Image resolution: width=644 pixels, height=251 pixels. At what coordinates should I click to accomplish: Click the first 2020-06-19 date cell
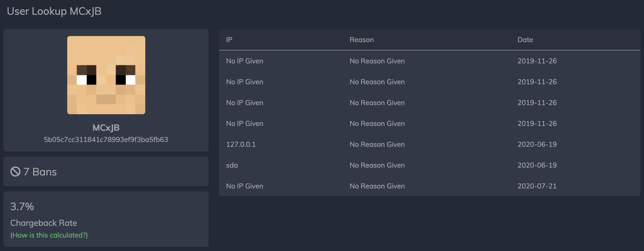point(537,144)
